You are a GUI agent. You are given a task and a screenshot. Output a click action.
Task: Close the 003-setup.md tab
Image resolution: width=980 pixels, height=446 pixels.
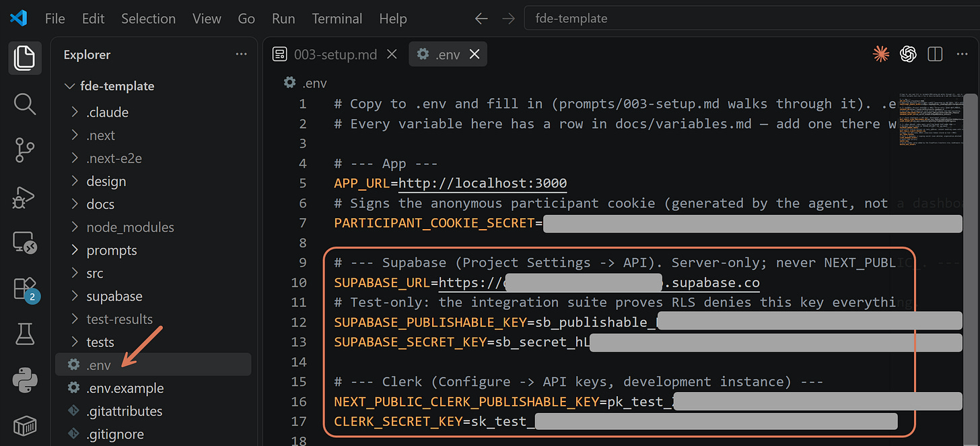click(393, 55)
